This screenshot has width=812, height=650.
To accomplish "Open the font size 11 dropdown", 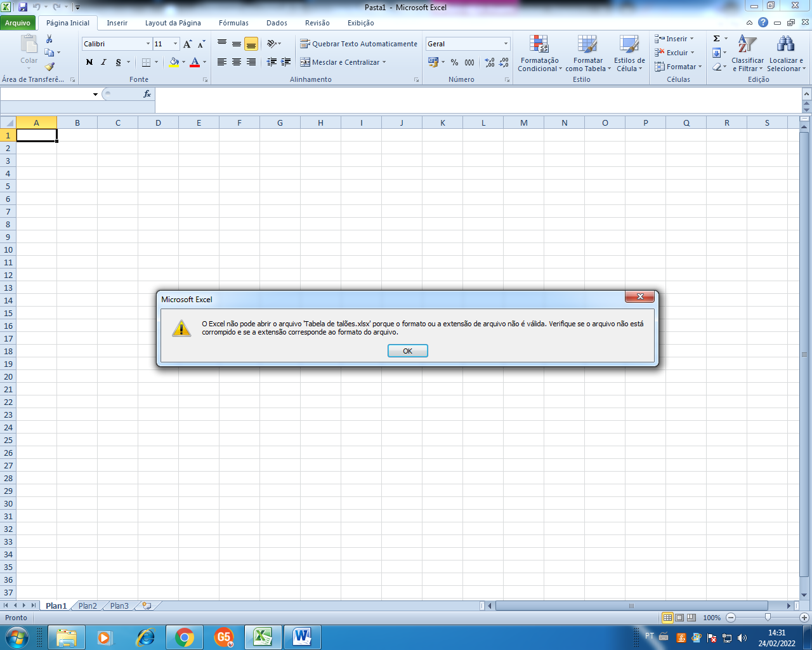I will point(176,44).
